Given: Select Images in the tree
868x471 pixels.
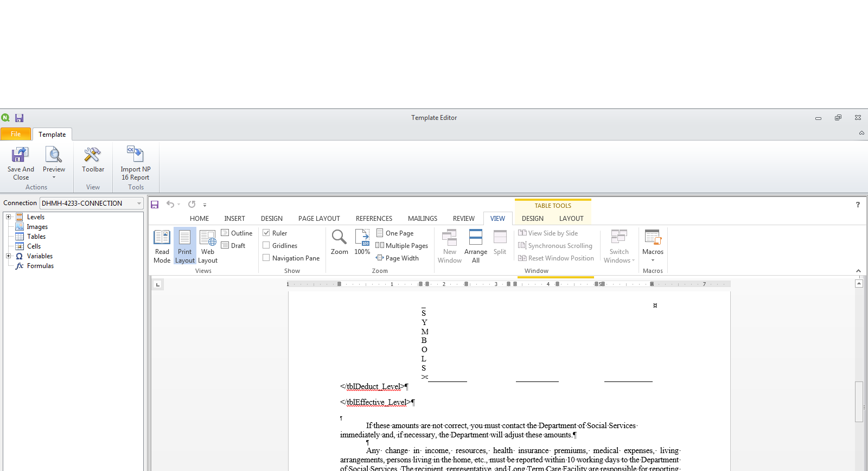Looking at the screenshot, I should pyautogui.click(x=37, y=227).
